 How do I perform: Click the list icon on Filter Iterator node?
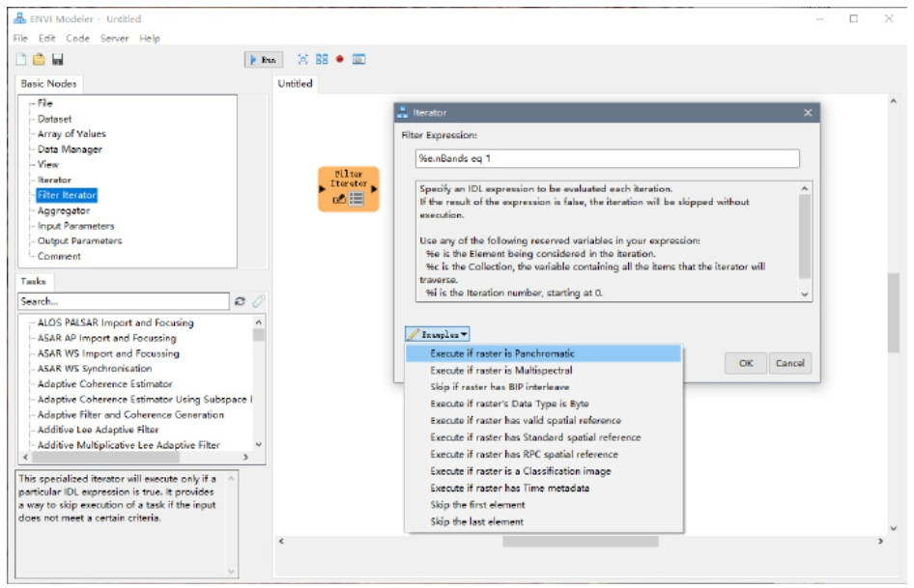pyautogui.click(x=357, y=199)
